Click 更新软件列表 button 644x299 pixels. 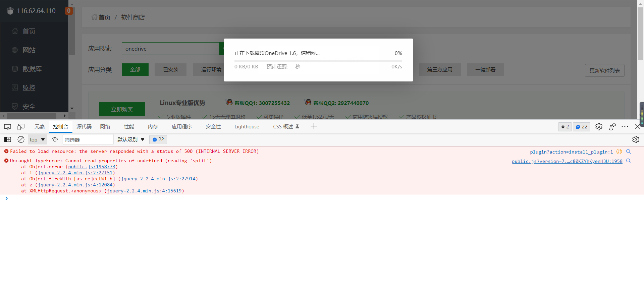[x=605, y=70]
